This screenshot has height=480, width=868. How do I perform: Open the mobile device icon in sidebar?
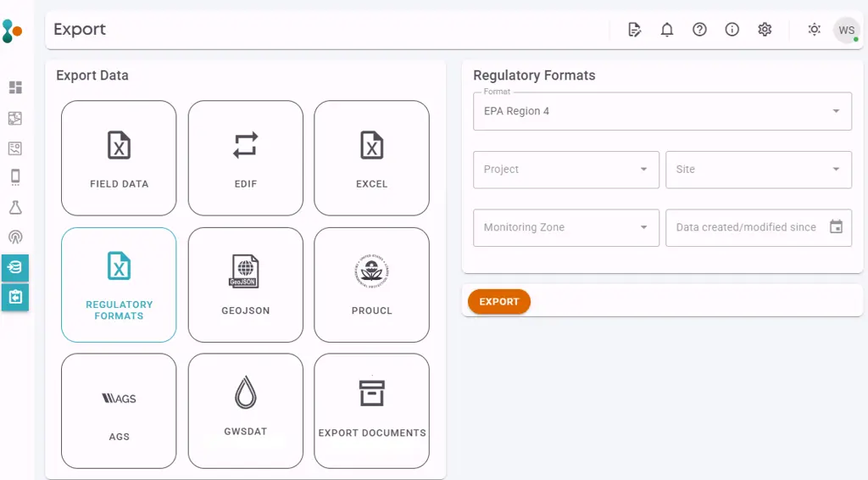(x=15, y=177)
